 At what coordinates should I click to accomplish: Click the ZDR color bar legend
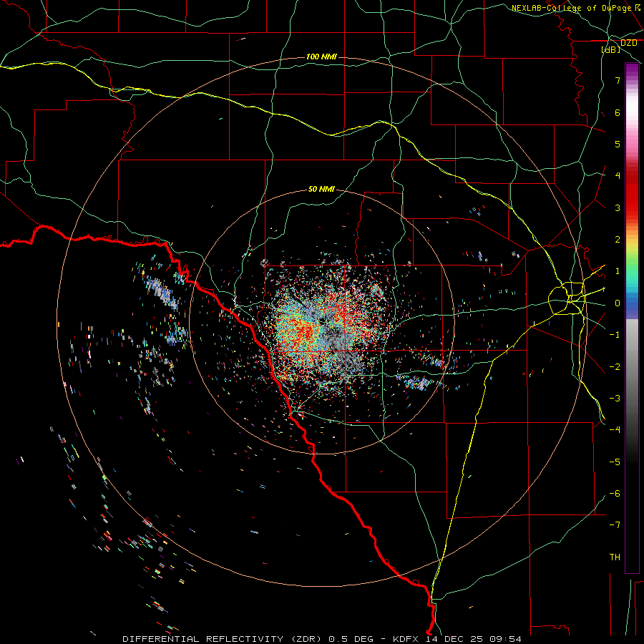click(x=632, y=318)
